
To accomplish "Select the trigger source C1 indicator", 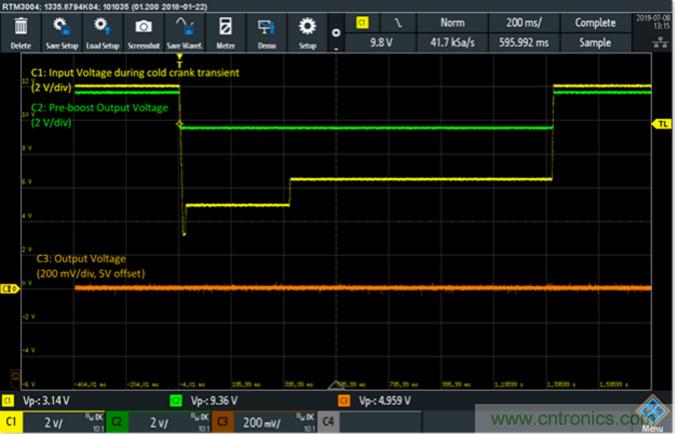I will (361, 21).
